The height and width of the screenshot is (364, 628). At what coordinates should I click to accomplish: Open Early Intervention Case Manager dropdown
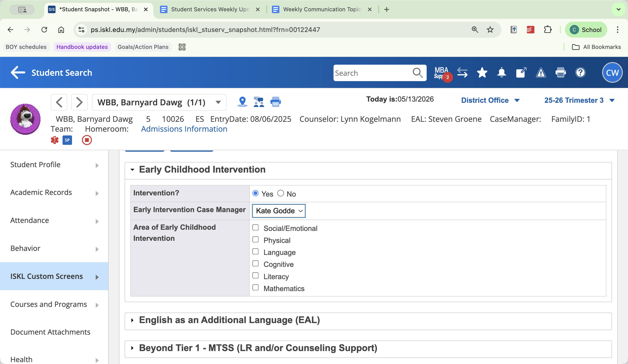click(x=279, y=211)
